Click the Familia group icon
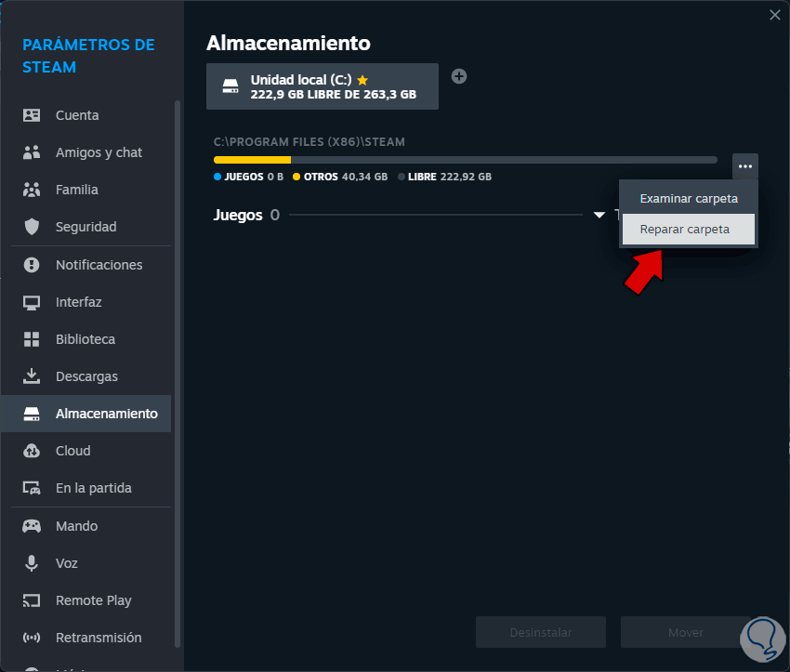 point(32,190)
